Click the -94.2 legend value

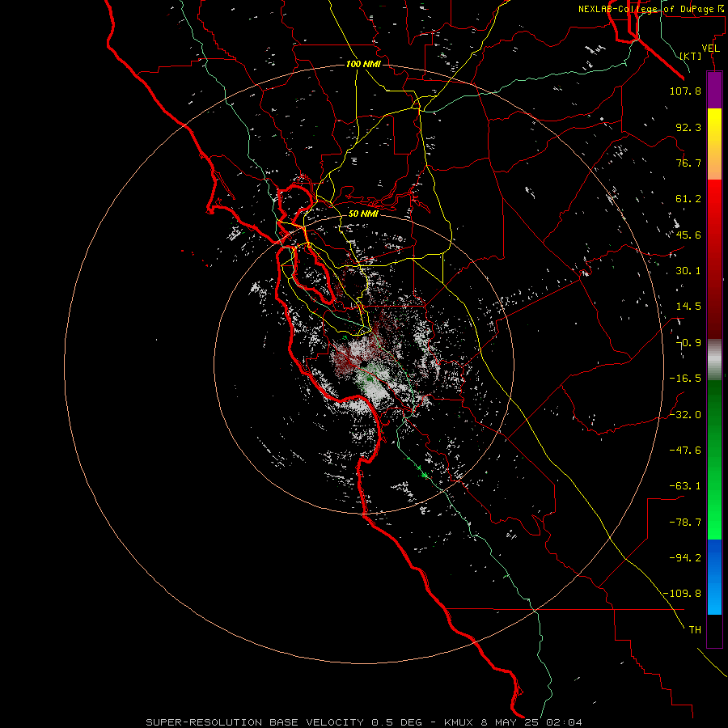pos(685,557)
